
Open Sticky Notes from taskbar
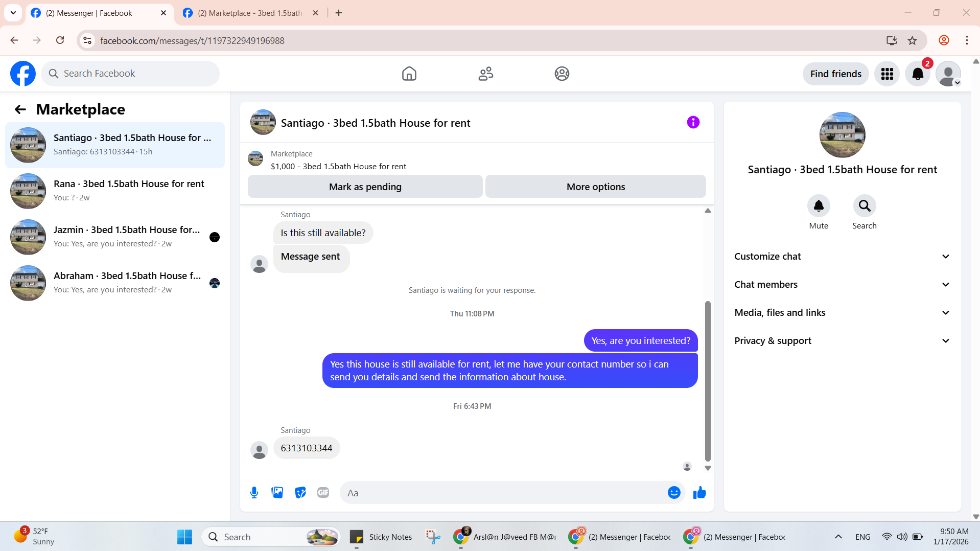(x=381, y=537)
